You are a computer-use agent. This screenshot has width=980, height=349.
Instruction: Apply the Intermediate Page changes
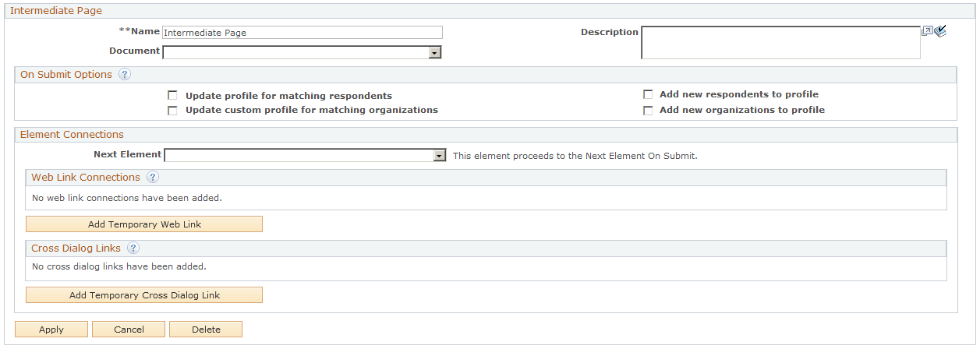(51, 330)
